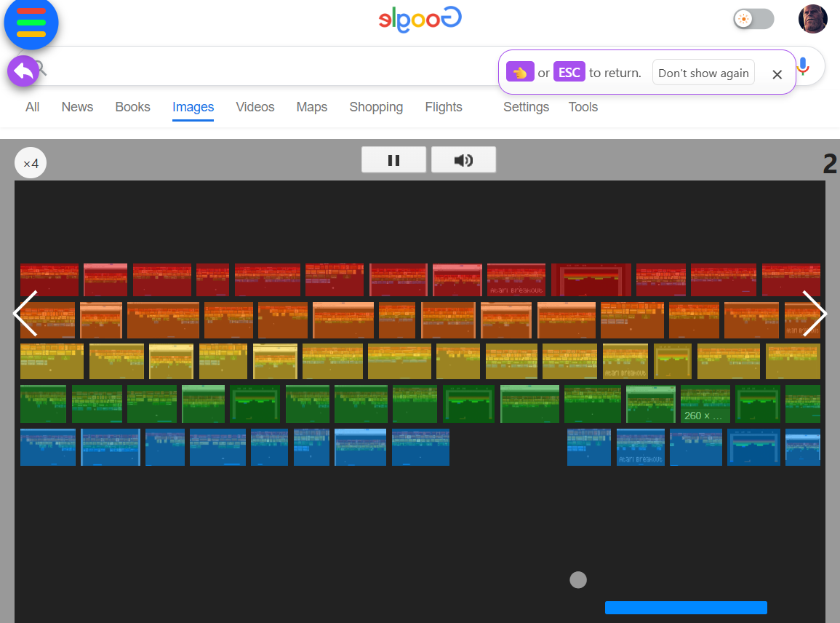Open the colorful hamburger menu button

[31, 23]
